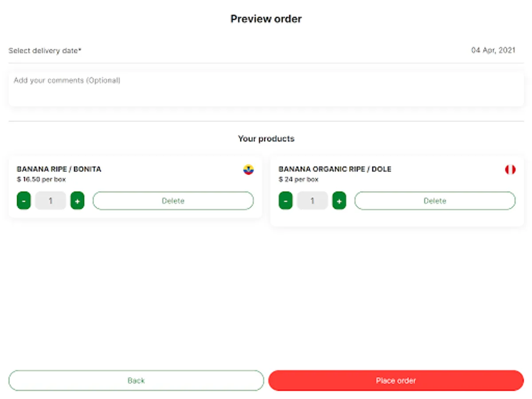Click the '$ 24 per box' price text
This screenshot has width=532, height=399.
[x=298, y=180]
